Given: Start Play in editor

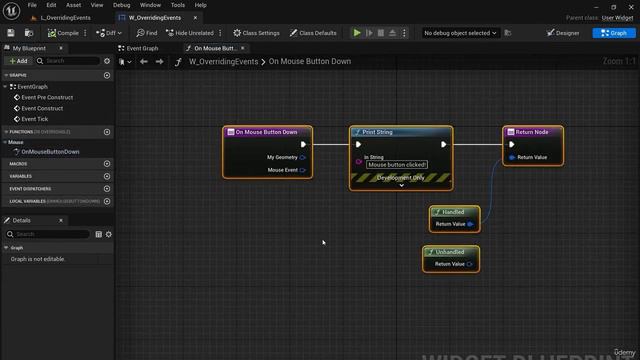Looking at the screenshot, I should point(357,33).
